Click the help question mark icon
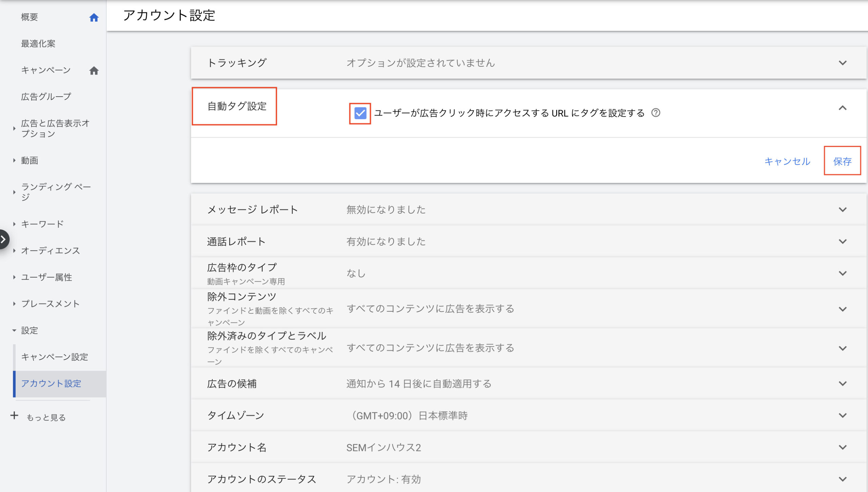The image size is (868, 492). (x=656, y=113)
